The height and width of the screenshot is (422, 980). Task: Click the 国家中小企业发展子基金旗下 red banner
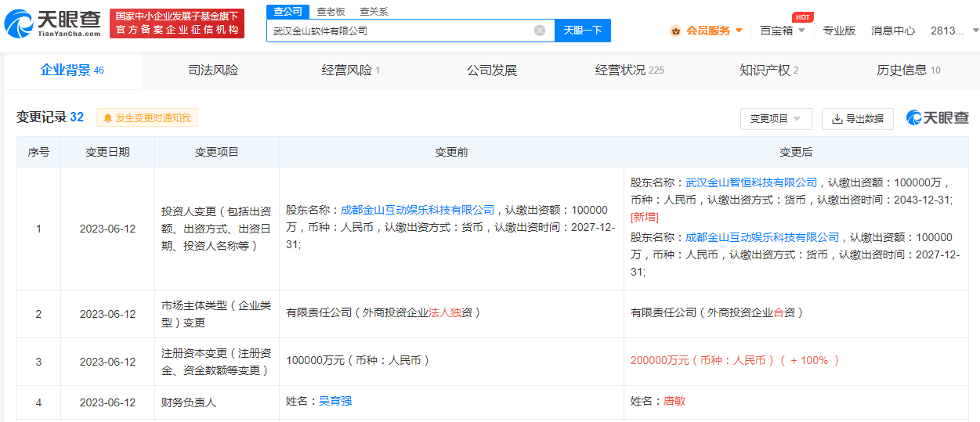[176, 23]
